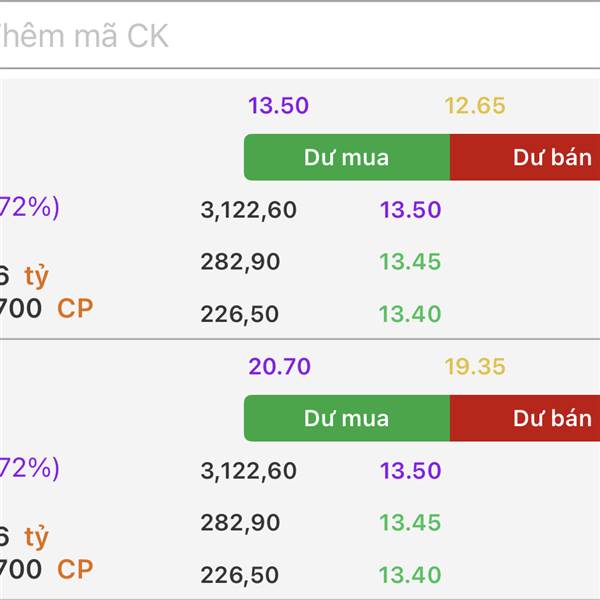Choose purple bid price 13.50 below 12.65 card header
The width and height of the screenshot is (600, 600).
(x=410, y=210)
